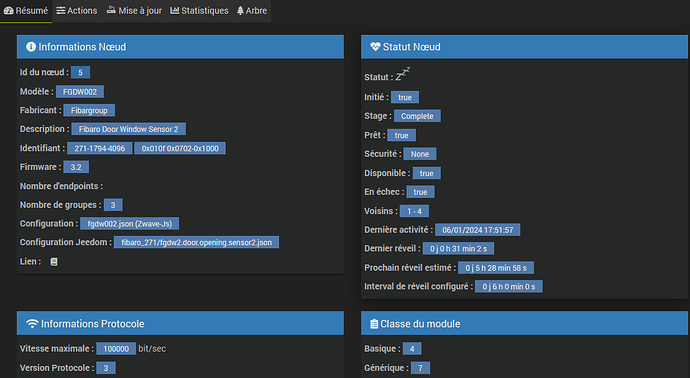690x378 pixels.
Task: Click the FGDW002 model badge
Action: [x=80, y=92]
